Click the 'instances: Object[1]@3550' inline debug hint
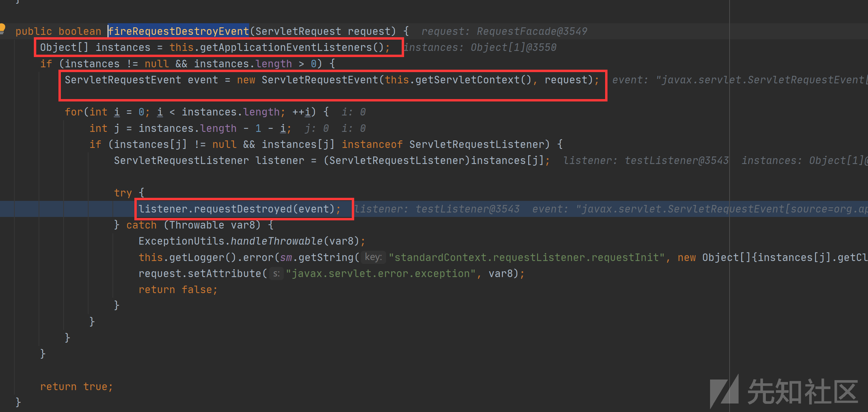 click(x=480, y=47)
